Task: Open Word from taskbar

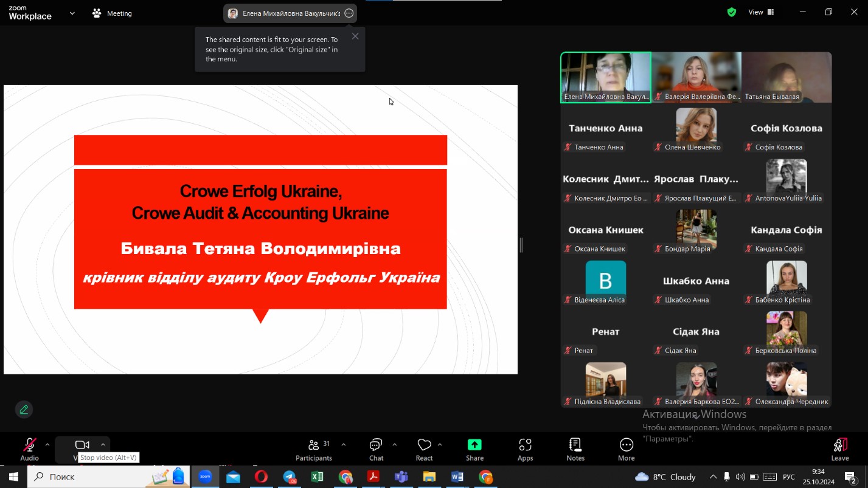Action: (x=457, y=477)
